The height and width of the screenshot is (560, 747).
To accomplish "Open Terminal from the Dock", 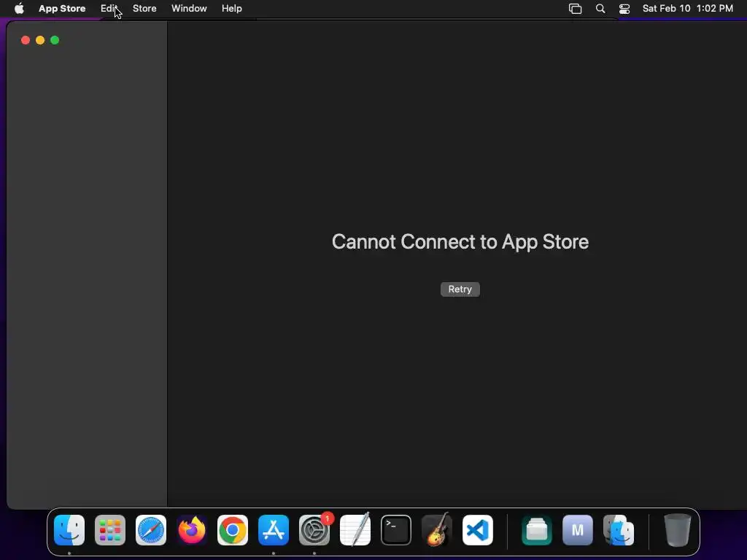I will pos(396,530).
